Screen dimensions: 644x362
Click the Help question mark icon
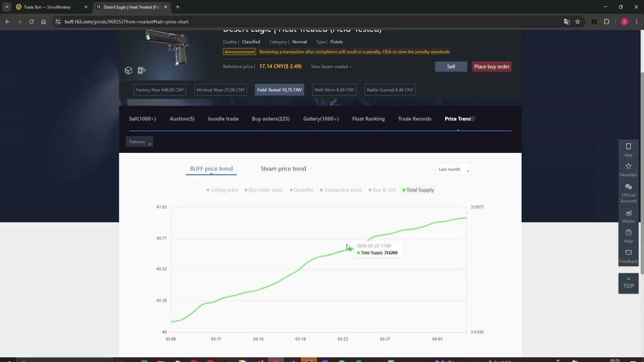(628, 236)
